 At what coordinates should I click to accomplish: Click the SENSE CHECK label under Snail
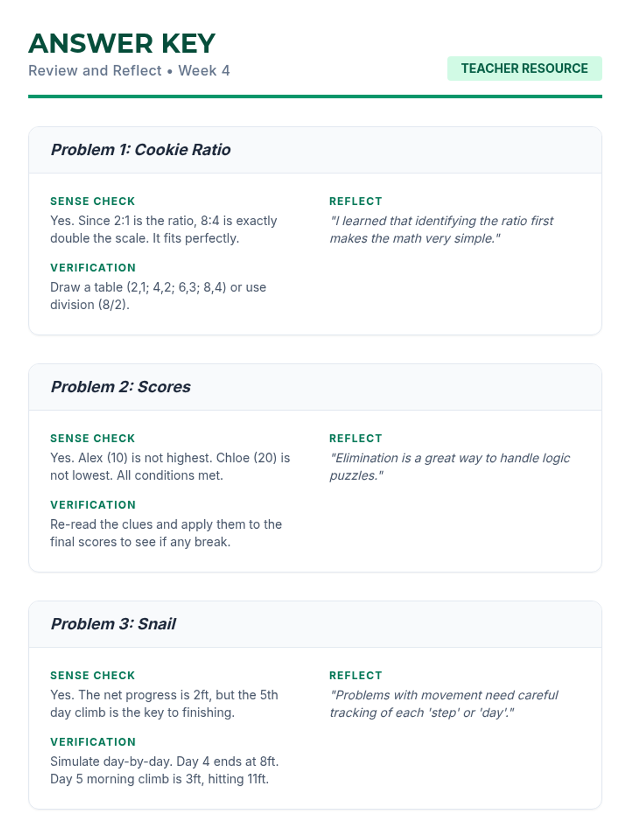click(x=92, y=676)
